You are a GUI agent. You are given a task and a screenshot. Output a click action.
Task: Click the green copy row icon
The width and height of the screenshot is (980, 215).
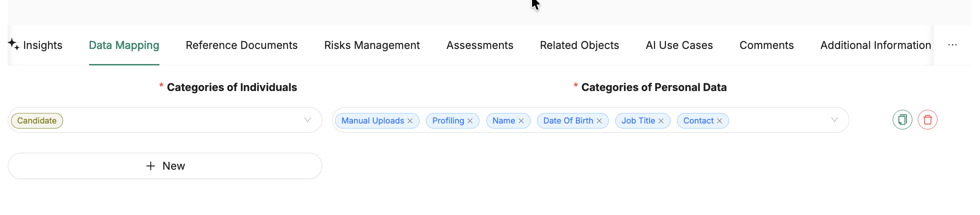[x=902, y=120]
